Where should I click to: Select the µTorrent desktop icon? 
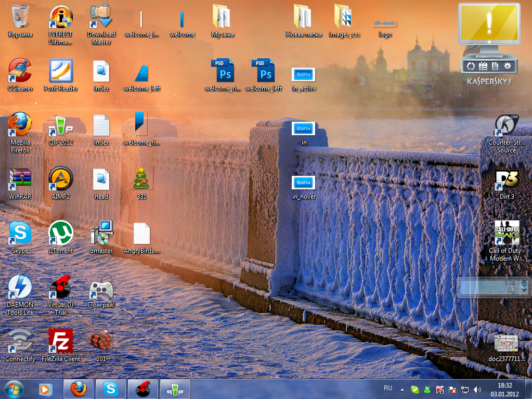[61, 233]
